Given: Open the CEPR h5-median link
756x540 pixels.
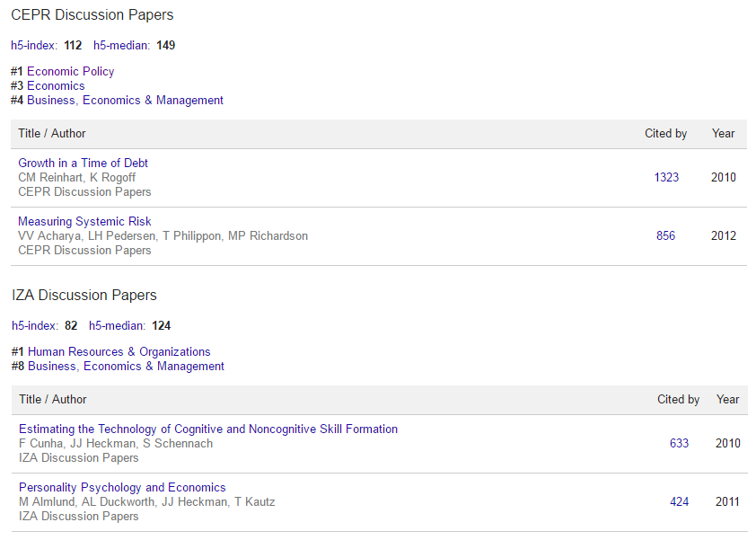Looking at the screenshot, I should point(121,45).
